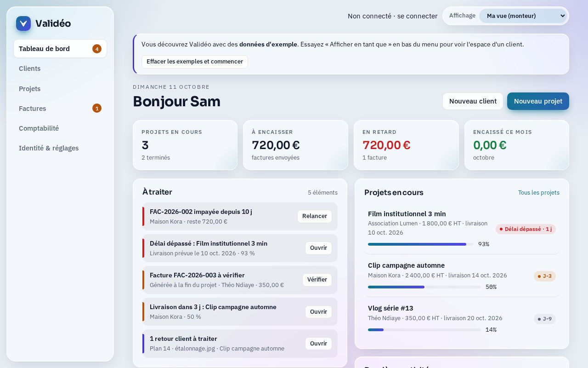Click the J-3 deadline badge
The image size is (588, 368).
point(545,276)
